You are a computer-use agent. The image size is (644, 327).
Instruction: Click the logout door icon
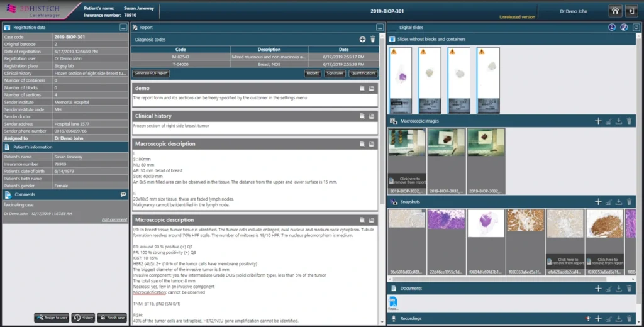coord(631,11)
